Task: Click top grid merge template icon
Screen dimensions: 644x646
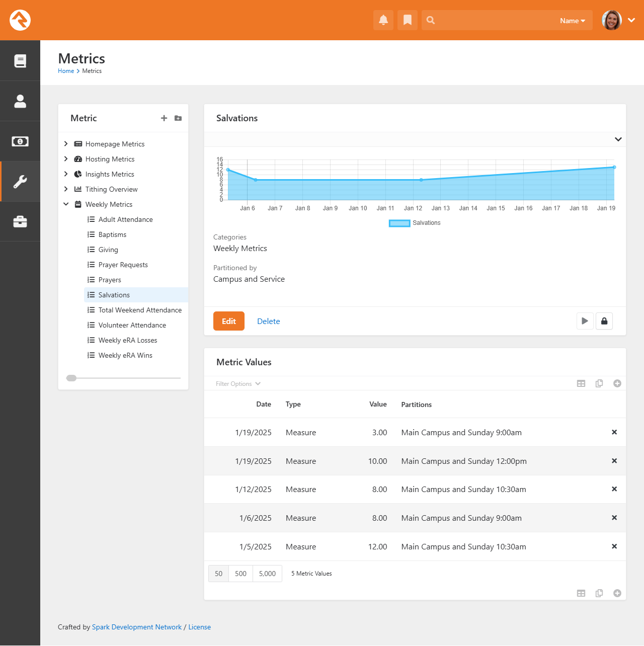Action: point(599,383)
